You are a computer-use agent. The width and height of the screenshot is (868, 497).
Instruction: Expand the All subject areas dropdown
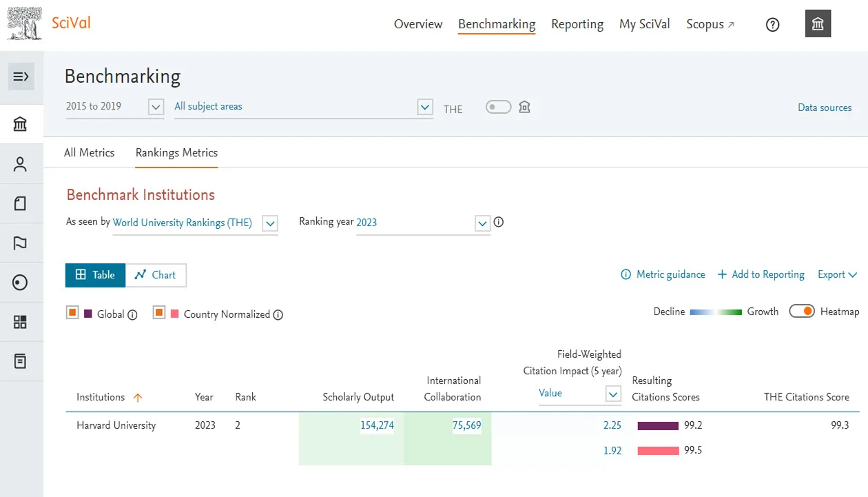coord(424,107)
